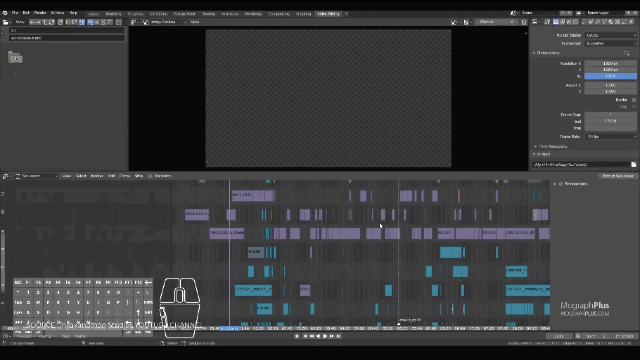
Task: Toggle the checkbox in the sequencer header
Action: pyautogui.click(x=151, y=176)
